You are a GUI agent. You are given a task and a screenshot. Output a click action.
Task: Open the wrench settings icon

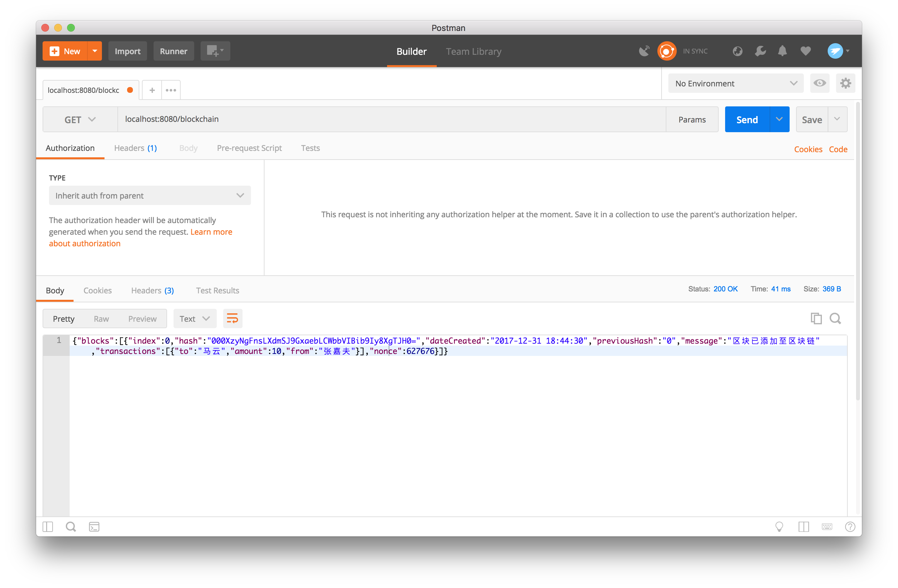coord(760,51)
